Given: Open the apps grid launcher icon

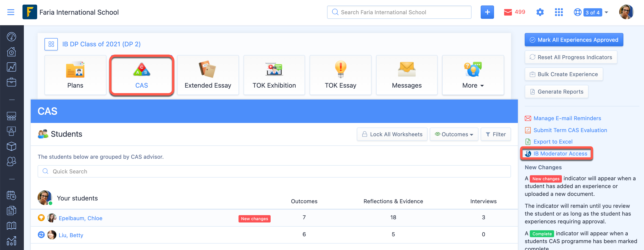Looking at the screenshot, I should 558,12.
